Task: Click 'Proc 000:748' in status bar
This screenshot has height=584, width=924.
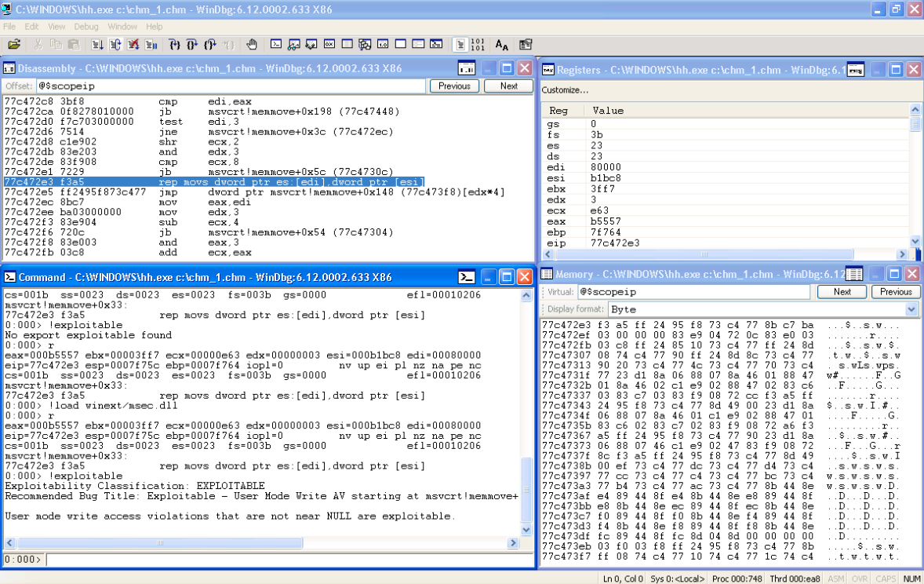Action: (x=737, y=579)
